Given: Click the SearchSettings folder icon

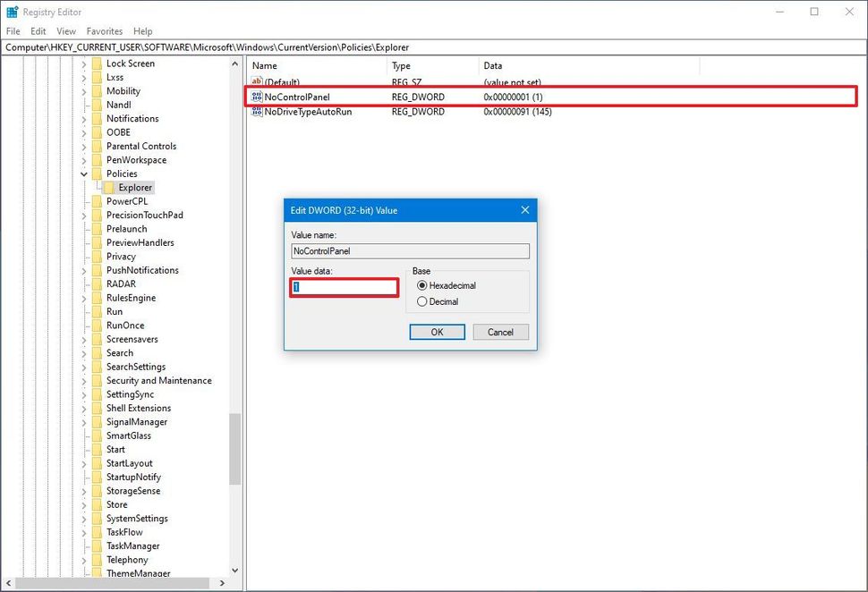Looking at the screenshot, I should 98,367.
